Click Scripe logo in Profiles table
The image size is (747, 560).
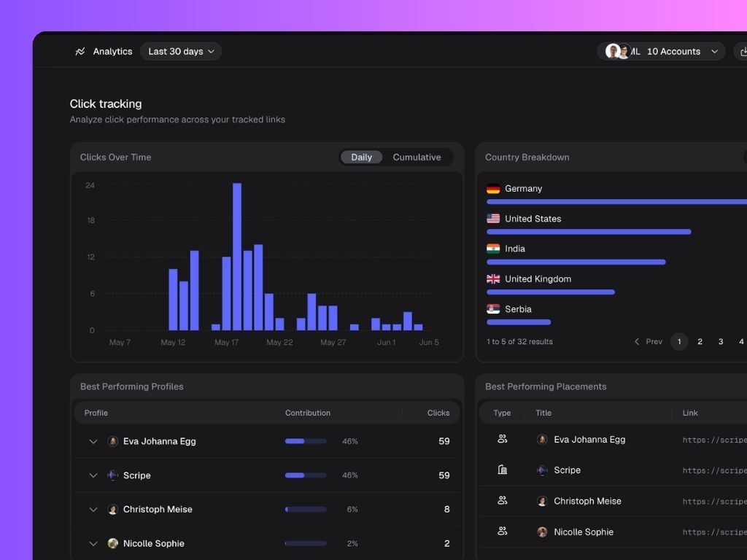click(113, 475)
